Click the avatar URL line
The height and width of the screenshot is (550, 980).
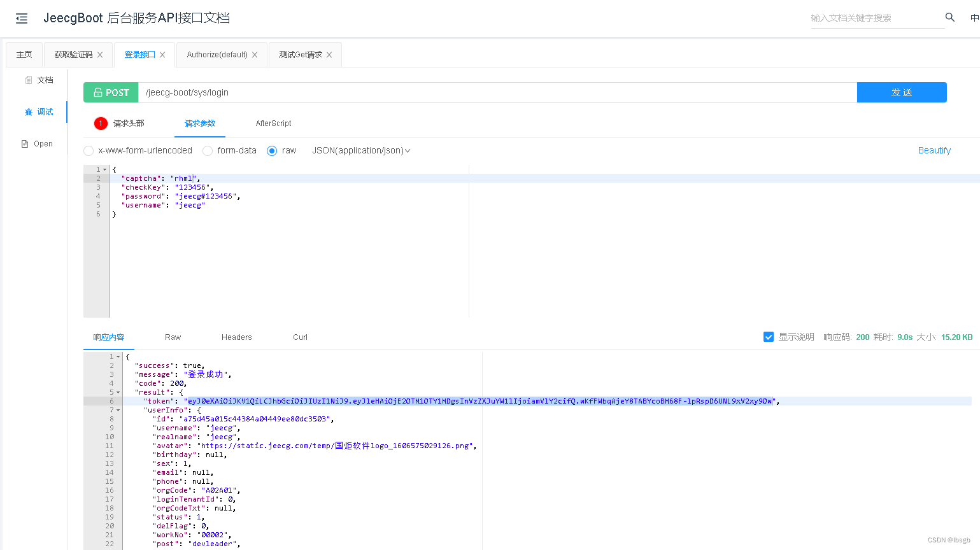(315, 446)
